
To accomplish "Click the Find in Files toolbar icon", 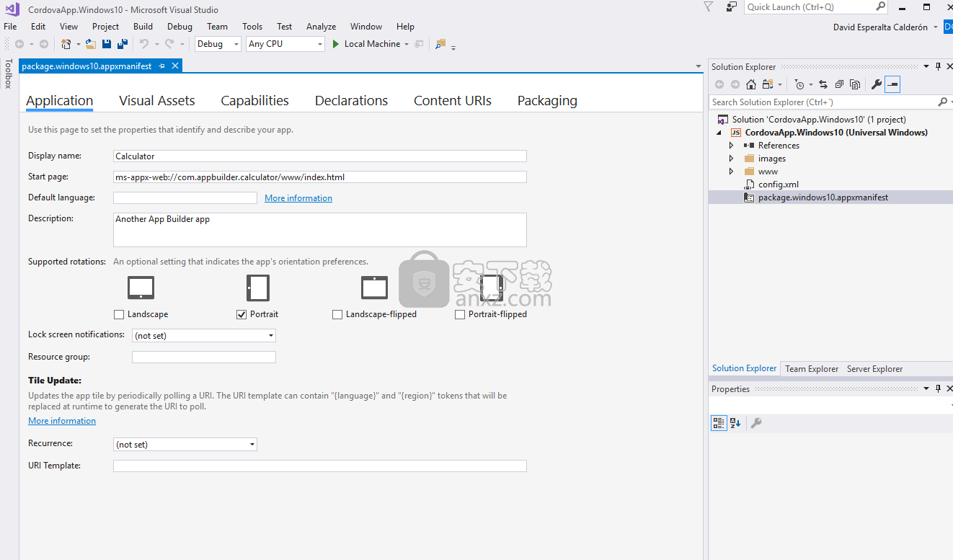I will (440, 44).
